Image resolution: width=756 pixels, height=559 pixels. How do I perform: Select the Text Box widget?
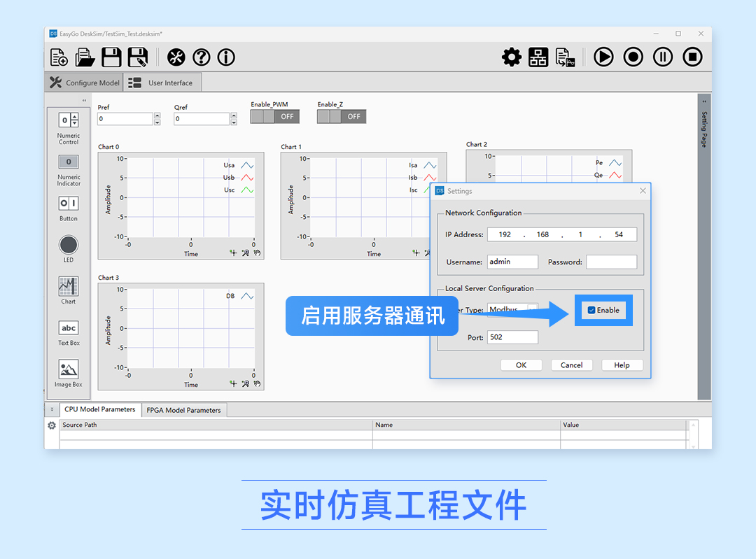(69, 332)
